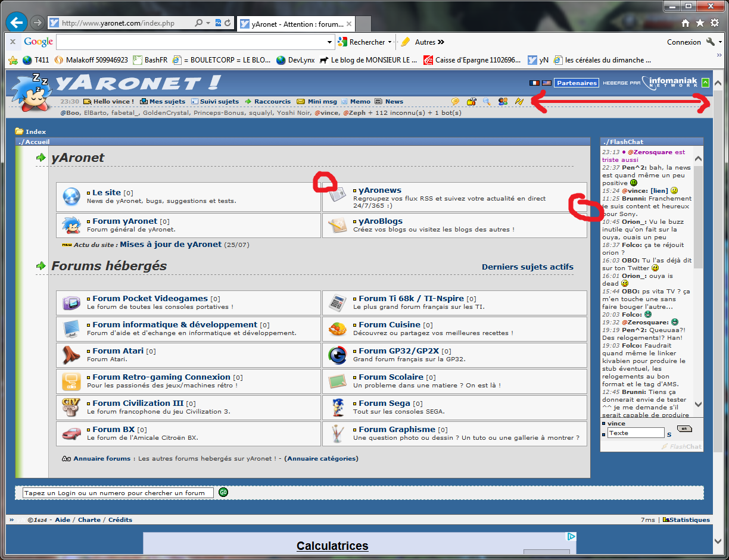Screen dimensions: 729x560
Task: Click the green collapse arrow beside infomaniak logo
Action: (x=705, y=83)
